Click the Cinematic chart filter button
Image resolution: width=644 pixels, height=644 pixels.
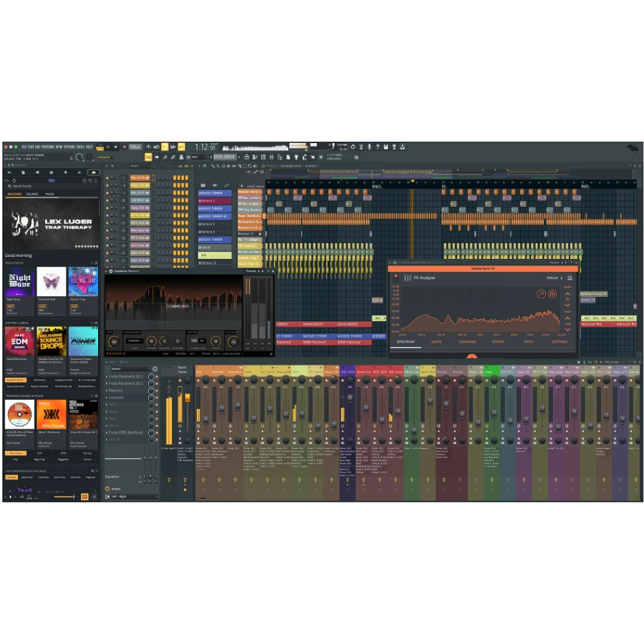44,477
